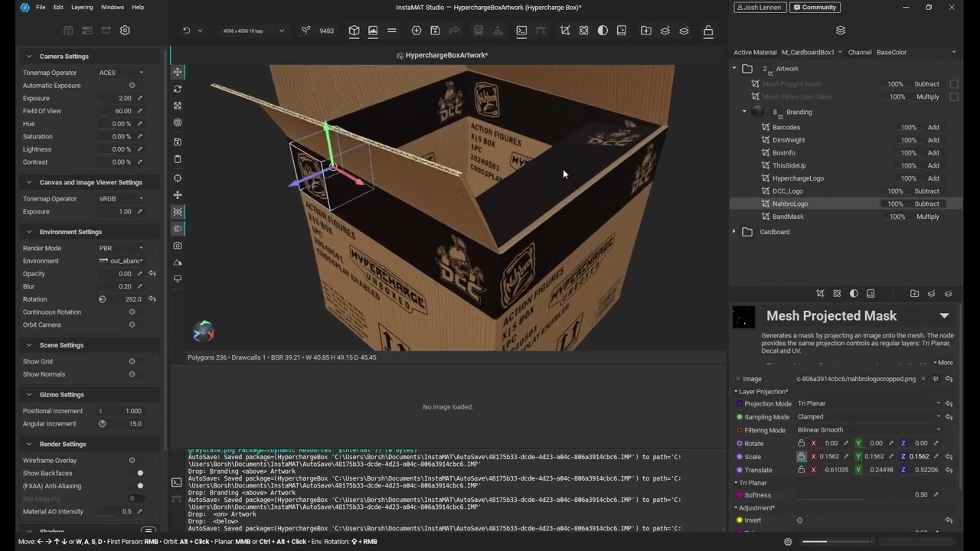The height and width of the screenshot is (551, 980).
Task: Toggle Show Normals
Action: pyautogui.click(x=132, y=374)
